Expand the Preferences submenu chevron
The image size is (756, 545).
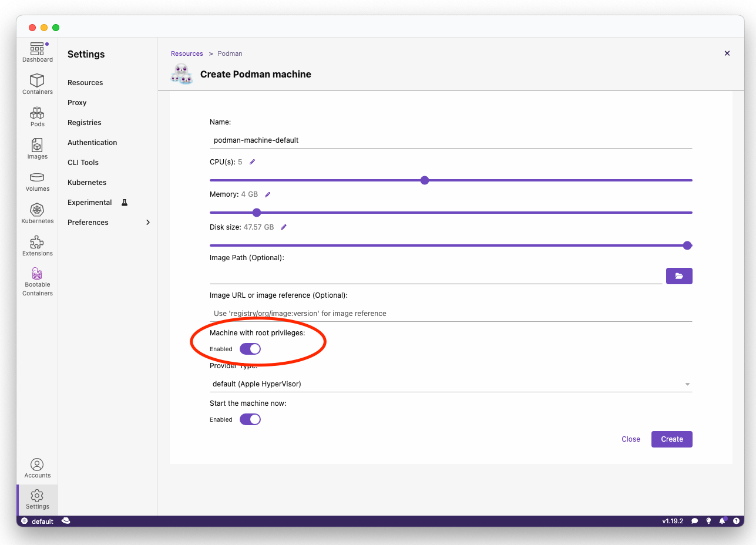coord(148,223)
